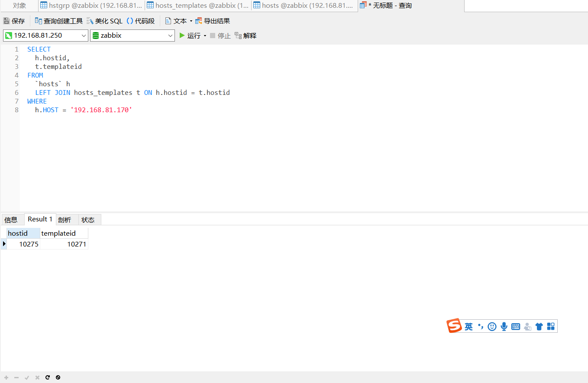This screenshot has width=588, height=383.
Task: Click the h.hostid, text on line 2
Action: pos(52,58)
